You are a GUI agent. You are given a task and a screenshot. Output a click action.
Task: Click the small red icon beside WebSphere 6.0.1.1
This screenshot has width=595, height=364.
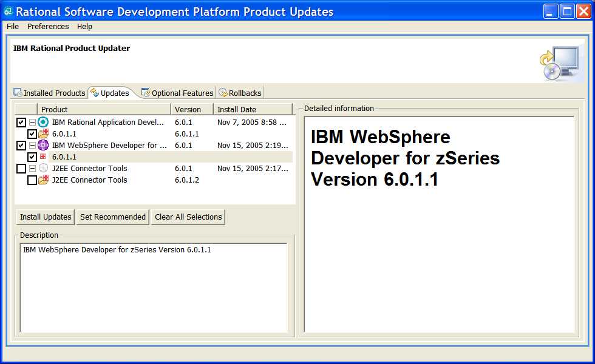[43, 157]
